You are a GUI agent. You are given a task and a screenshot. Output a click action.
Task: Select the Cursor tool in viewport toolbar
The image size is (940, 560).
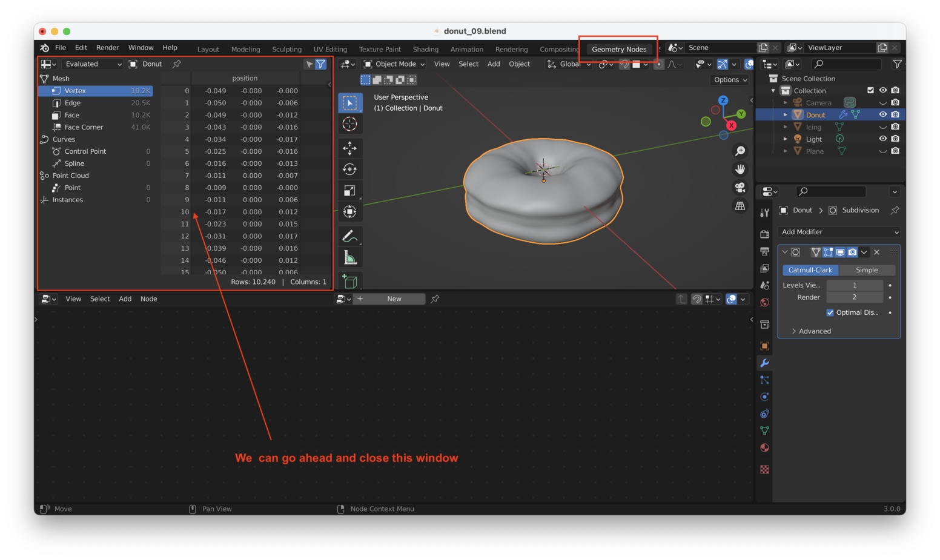[349, 124]
